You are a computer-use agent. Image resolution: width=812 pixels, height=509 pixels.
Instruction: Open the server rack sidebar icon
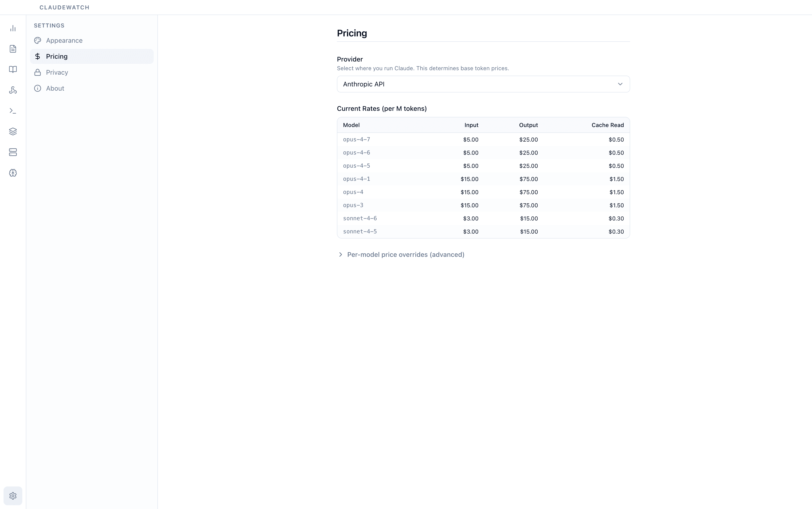pyautogui.click(x=13, y=152)
